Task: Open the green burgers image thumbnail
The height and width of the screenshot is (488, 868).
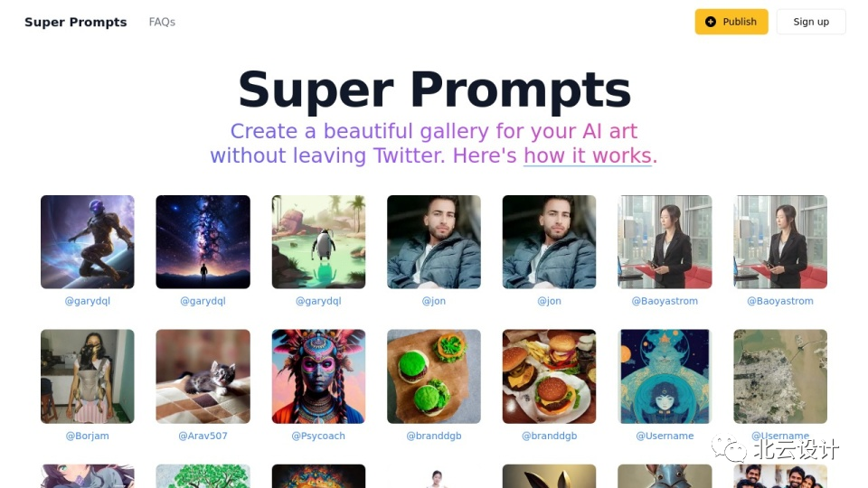Action: point(434,376)
